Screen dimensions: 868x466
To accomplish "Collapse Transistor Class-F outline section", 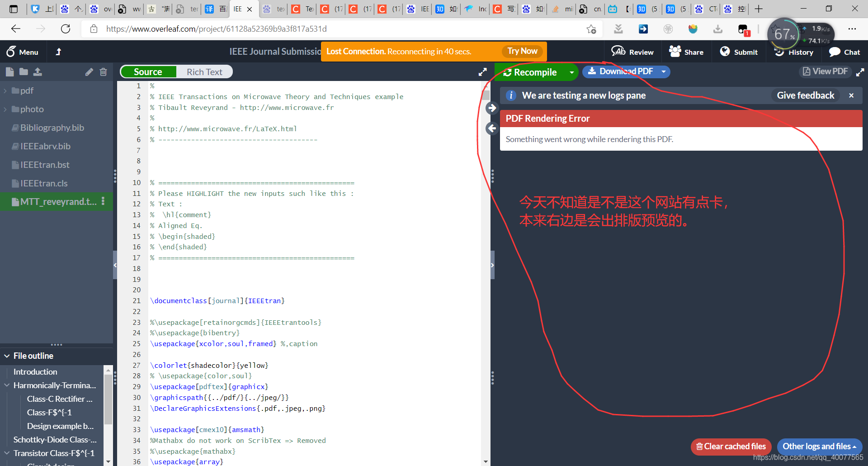I will [x=7, y=453].
